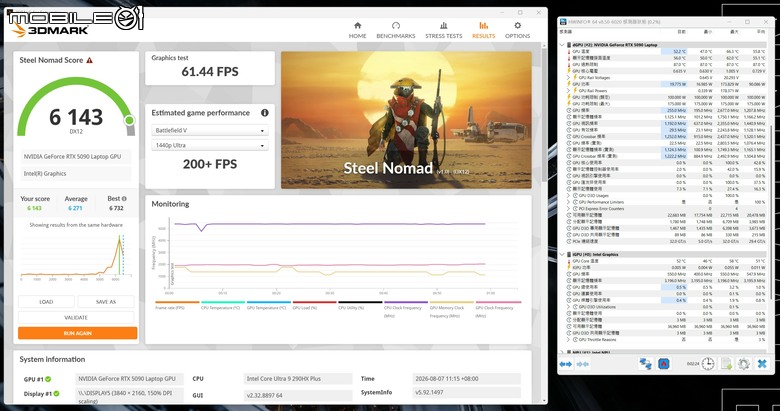Expand GPU Throttle Reasons in HWiNFO
The width and height of the screenshot is (780, 411).
click(x=569, y=340)
